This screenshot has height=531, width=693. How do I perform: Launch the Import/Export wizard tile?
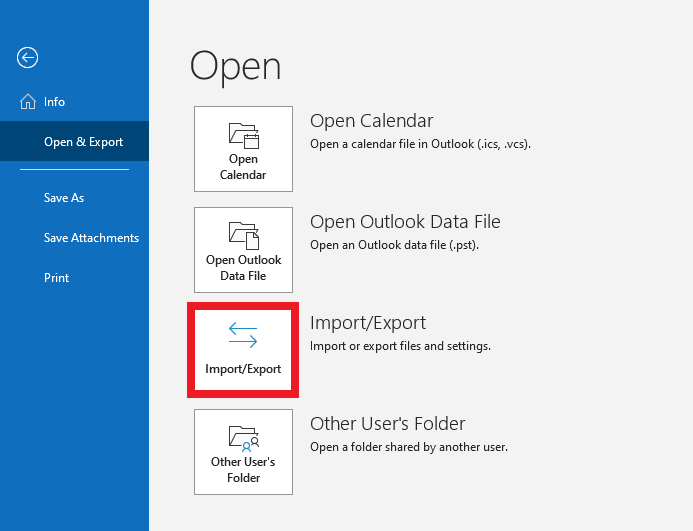(243, 350)
